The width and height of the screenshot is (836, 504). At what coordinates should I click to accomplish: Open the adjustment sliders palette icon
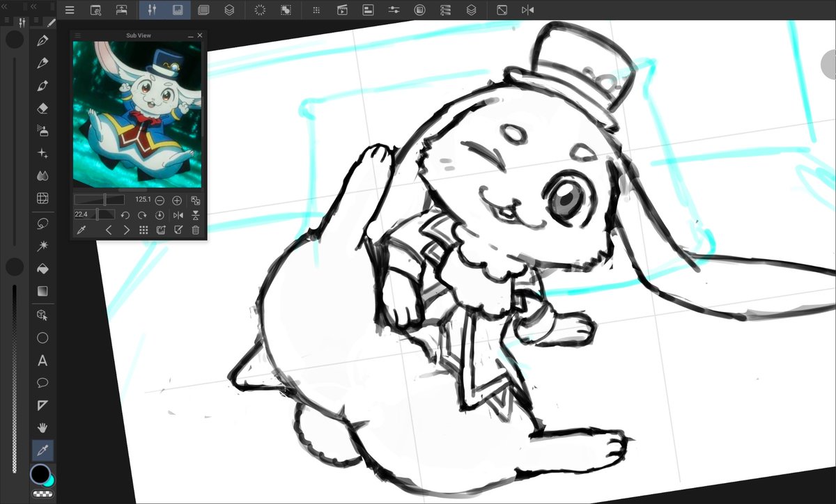[x=394, y=10]
